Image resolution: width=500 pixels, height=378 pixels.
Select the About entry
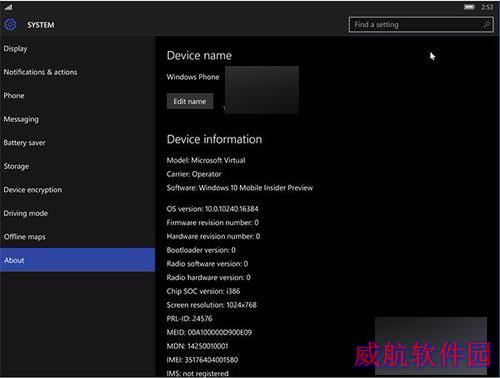point(77,260)
